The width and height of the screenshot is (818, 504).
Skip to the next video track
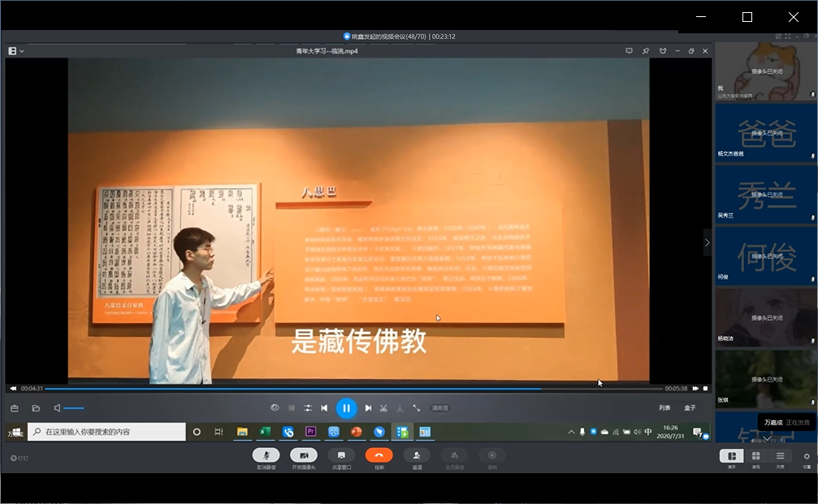tap(368, 408)
